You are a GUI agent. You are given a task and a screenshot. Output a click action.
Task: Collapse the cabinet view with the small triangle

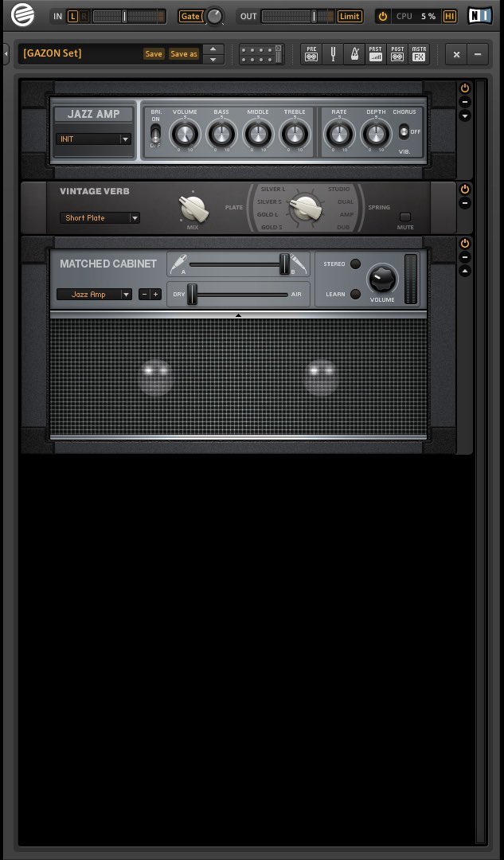(238, 315)
